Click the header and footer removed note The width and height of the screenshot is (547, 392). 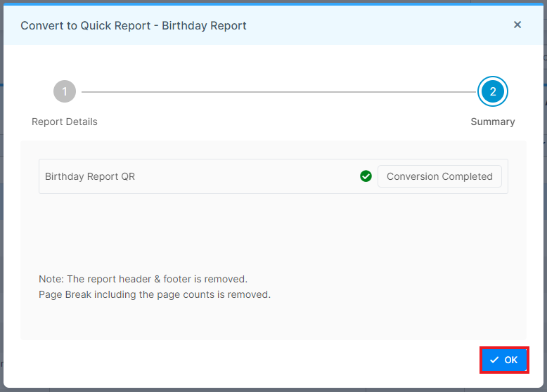(143, 279)
